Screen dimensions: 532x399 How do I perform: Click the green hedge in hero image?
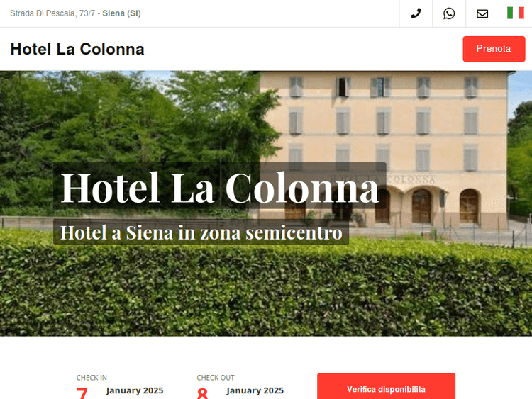click(266, 288)
